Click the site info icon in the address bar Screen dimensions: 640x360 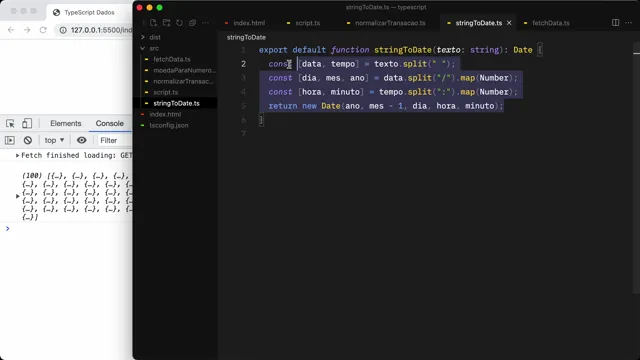tap(63, 30)
